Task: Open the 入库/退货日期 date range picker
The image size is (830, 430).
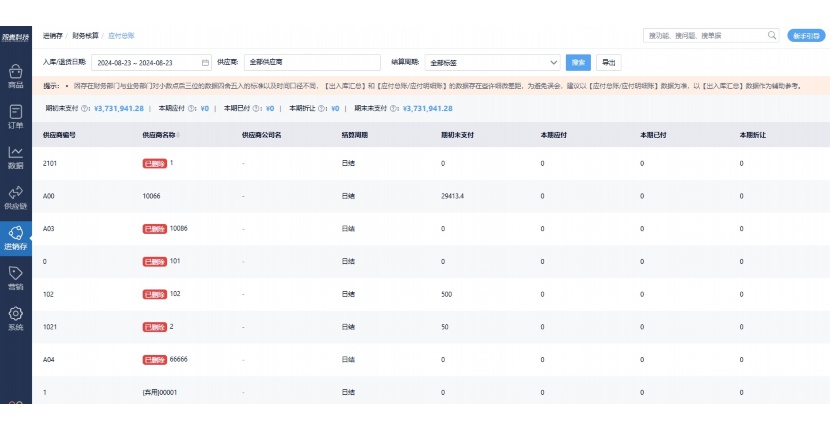Action: coord(144,62)
